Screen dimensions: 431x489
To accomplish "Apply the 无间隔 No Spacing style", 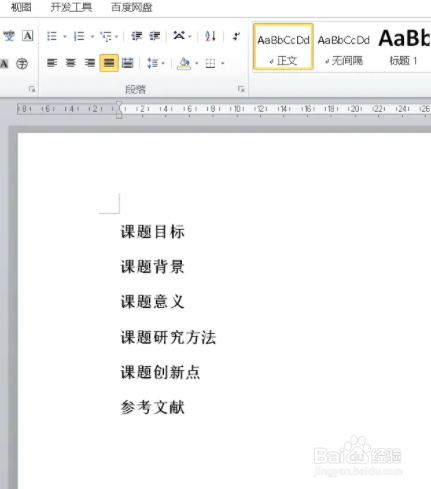I will click(344, 46).
